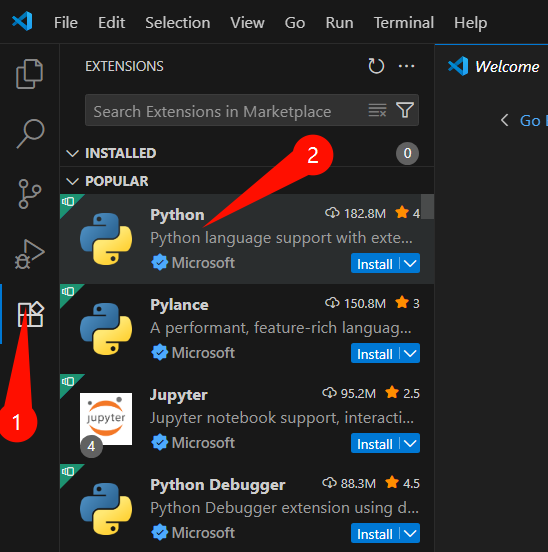The height and width of the screenshot is (552, 548).
Task: Open Install dropdown arrow for Python Debugger
Action: click(x=410, y=534)
